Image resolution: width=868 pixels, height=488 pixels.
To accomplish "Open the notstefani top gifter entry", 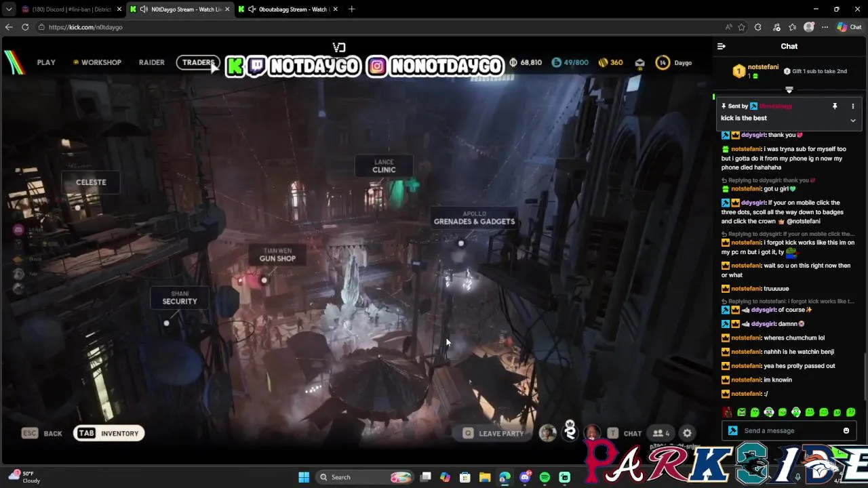I will pos(755,71).
